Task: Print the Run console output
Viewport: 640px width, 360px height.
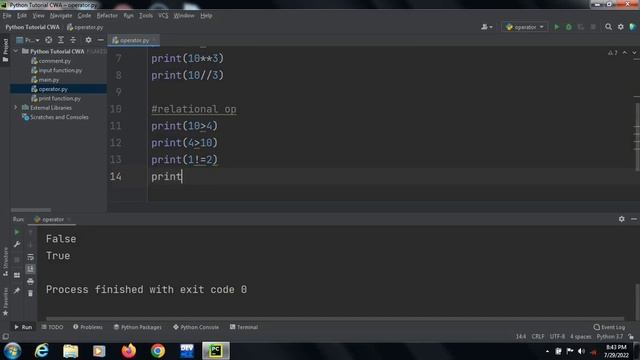Action: pos(30,281)
